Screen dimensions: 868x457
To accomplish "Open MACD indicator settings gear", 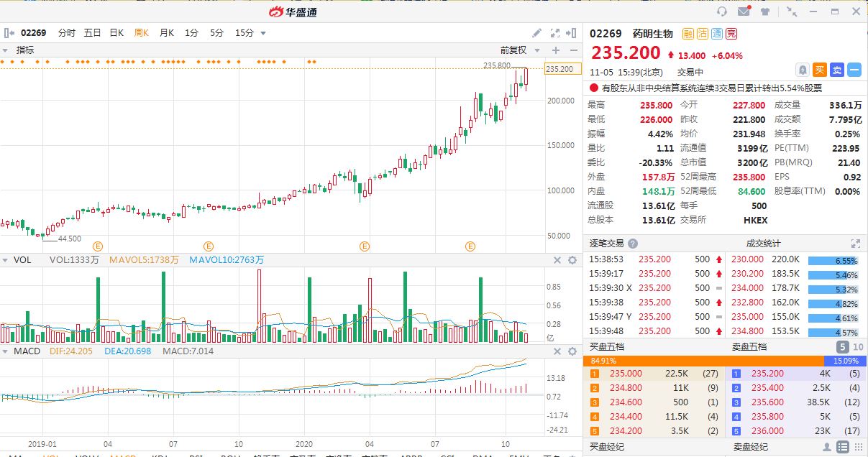I will 572,351.
